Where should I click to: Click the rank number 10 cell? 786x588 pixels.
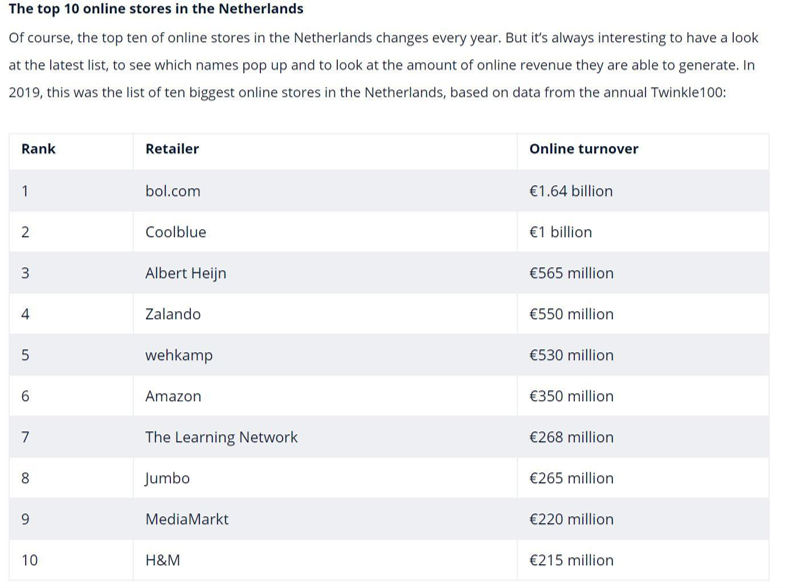(29, 560)
